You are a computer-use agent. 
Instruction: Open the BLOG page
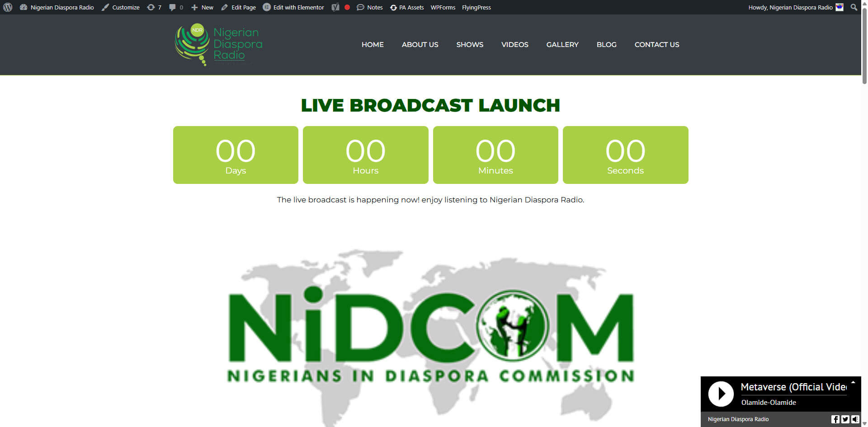coord(607,44)
